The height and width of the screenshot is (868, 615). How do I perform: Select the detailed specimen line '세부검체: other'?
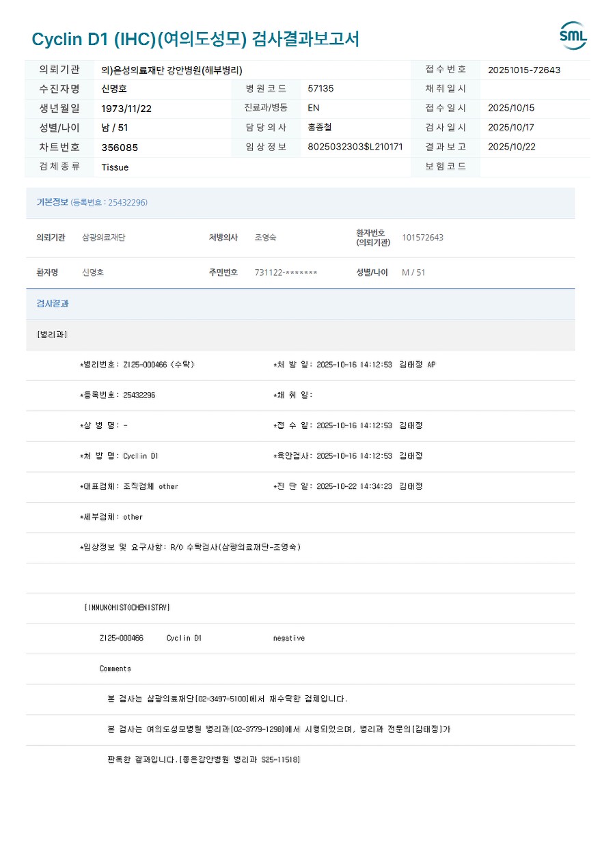pos(111,517)
